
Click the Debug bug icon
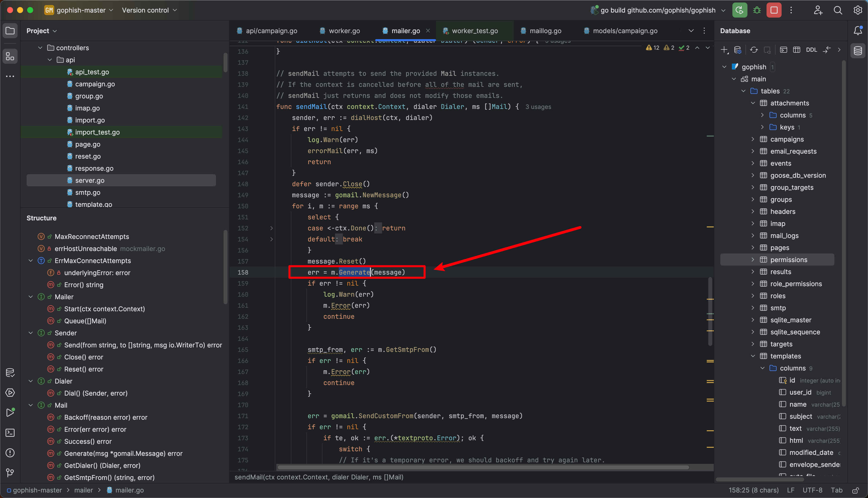[x=757, y=10]
